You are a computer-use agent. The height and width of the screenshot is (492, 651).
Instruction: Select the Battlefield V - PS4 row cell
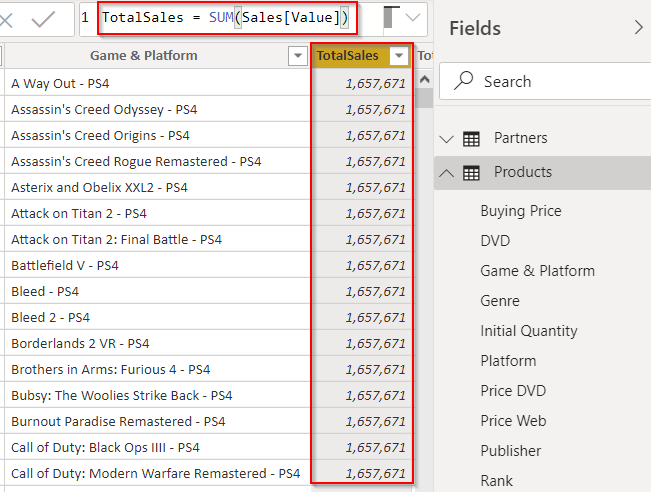pos(65,265)
